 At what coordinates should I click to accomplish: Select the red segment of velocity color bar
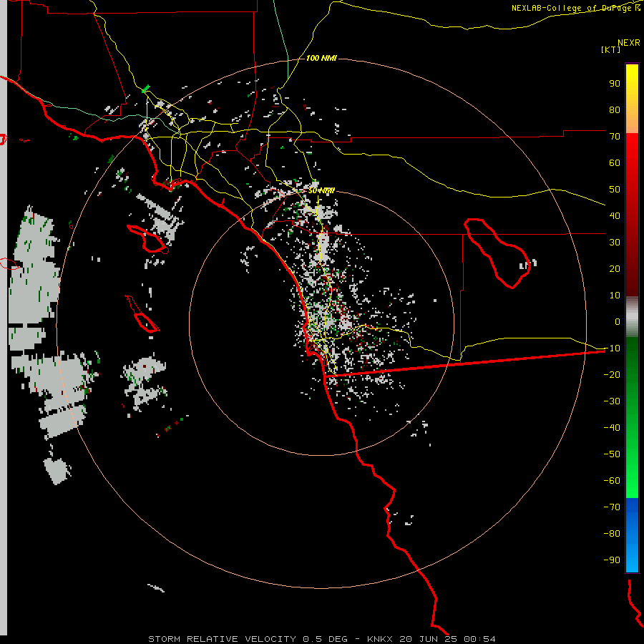(632, 215)
